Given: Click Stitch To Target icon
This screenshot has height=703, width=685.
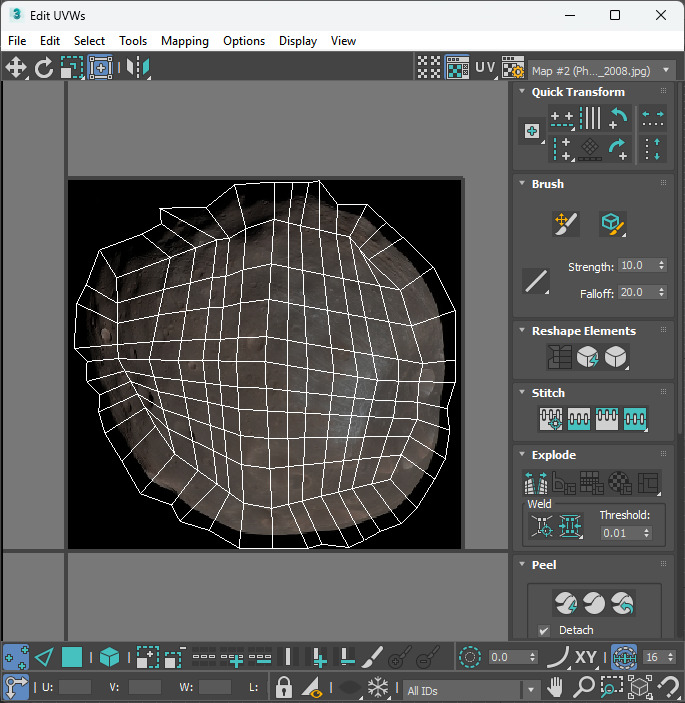Looking at the screenshot, I should pyautogui.click(x=551, y=419).
